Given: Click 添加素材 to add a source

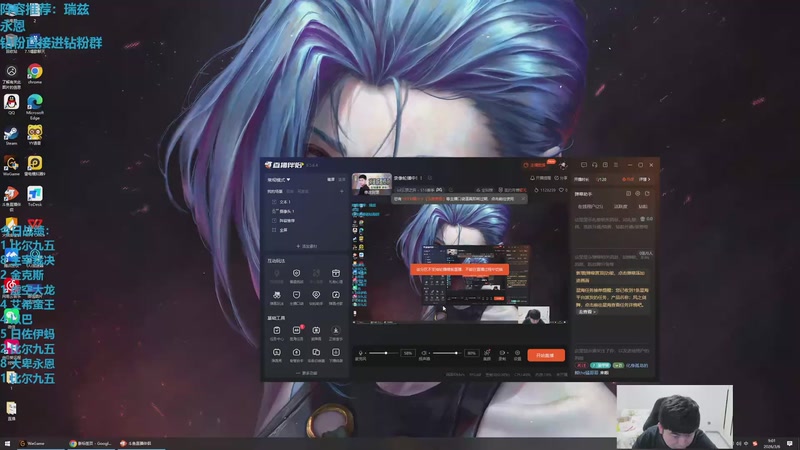Looking at the screenshot, I should 307,246.
